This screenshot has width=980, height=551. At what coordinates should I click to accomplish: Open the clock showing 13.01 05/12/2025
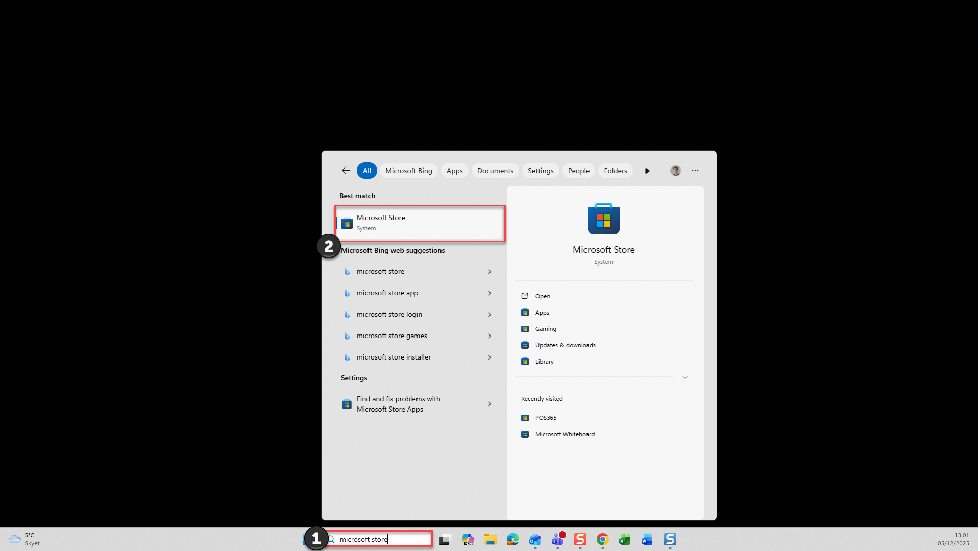coord(953,539)
